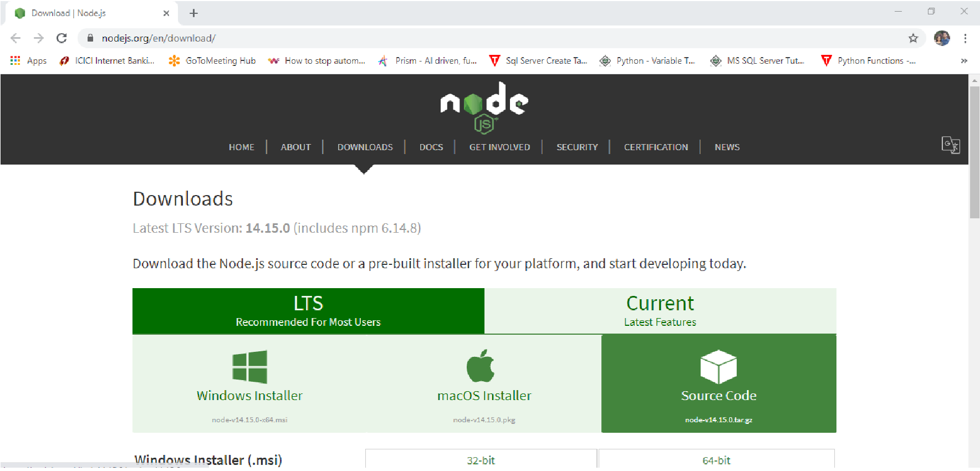Open the ICICI Internet Banking bookmark
Screen dimensions: 980x471
[x=107, y=61]
